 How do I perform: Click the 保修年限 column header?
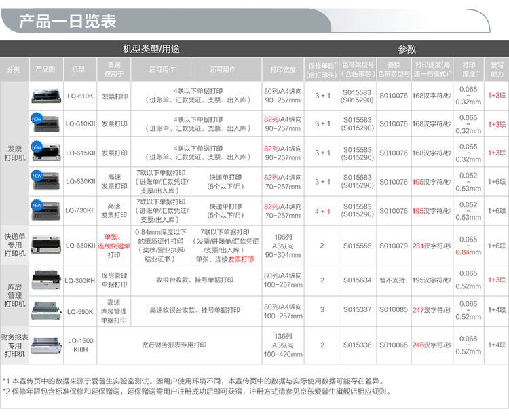pos(322,70)
